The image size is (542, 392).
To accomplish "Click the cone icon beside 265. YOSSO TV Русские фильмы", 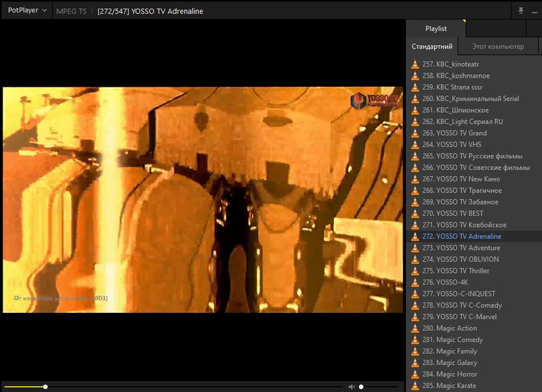I will [415, 156].
